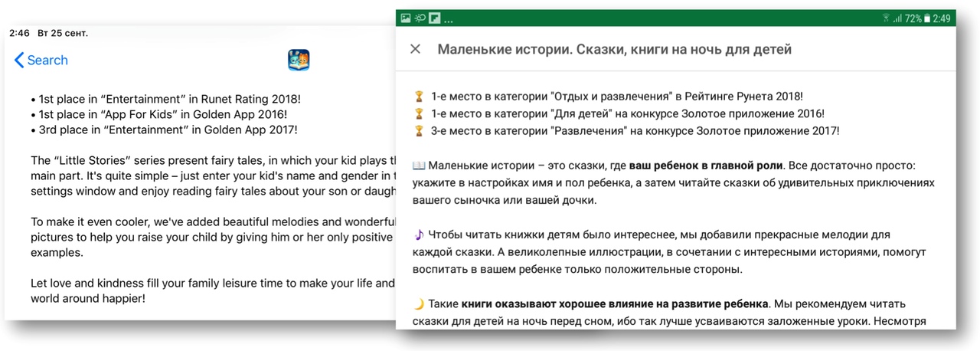Tap the 72% battery percentage text
This screenshot has width=980, height=351.
(x=913, y=18)
